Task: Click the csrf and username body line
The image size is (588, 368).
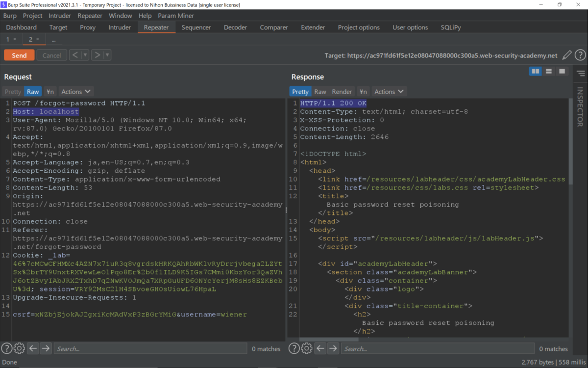Action: point(130,315)
